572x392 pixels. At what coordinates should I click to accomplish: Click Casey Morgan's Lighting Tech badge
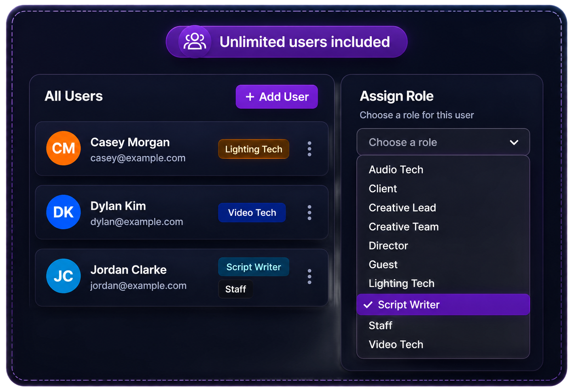click(x=254, y=149)
